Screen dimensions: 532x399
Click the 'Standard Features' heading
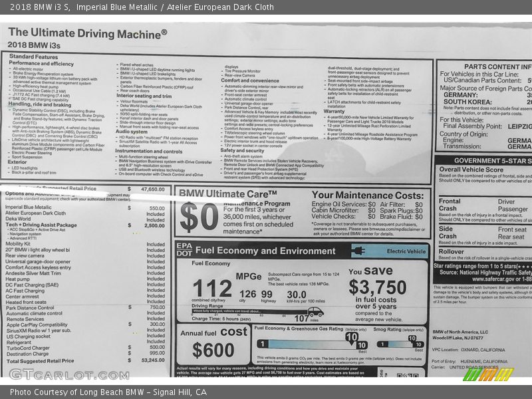tap(34, 57)
